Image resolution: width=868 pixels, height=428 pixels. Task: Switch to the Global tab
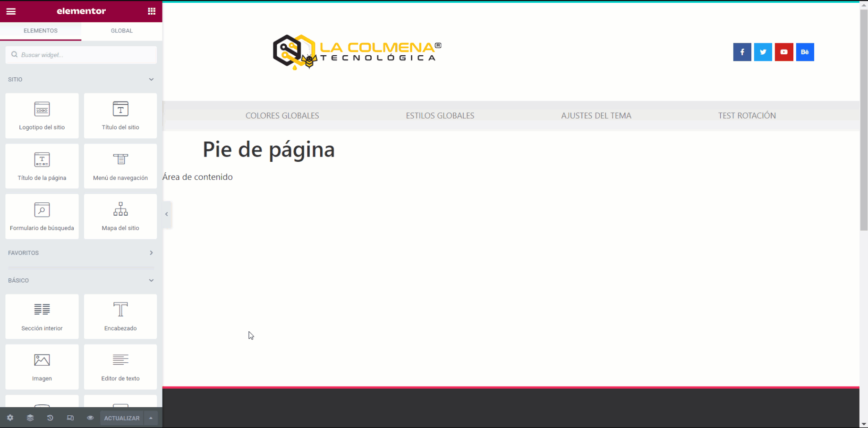click(x=121, y=31)
